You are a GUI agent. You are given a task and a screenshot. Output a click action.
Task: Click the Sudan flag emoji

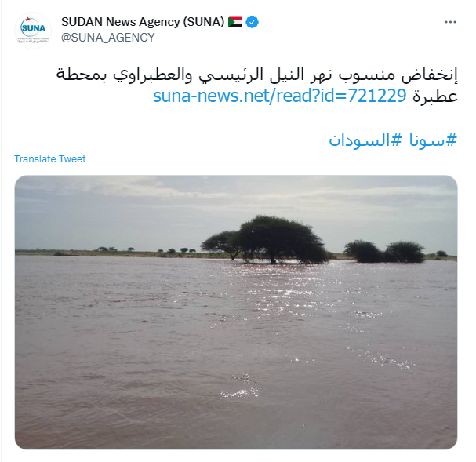click(235, 22)
